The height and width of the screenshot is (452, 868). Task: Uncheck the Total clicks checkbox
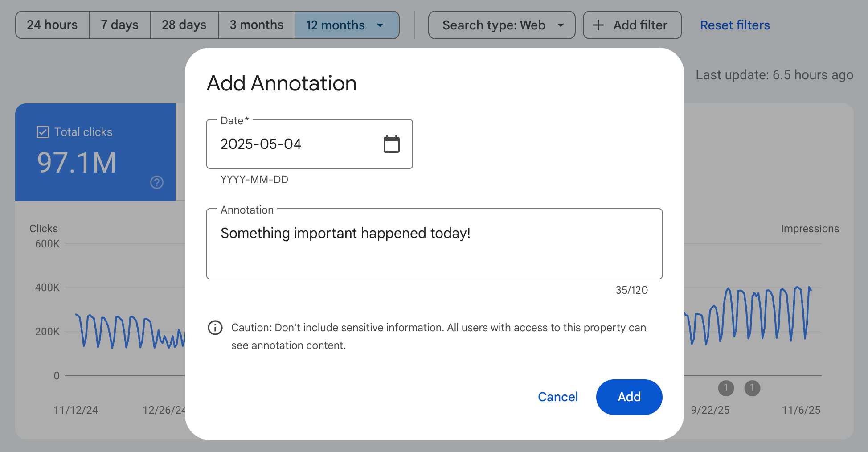tap(42, 131)
